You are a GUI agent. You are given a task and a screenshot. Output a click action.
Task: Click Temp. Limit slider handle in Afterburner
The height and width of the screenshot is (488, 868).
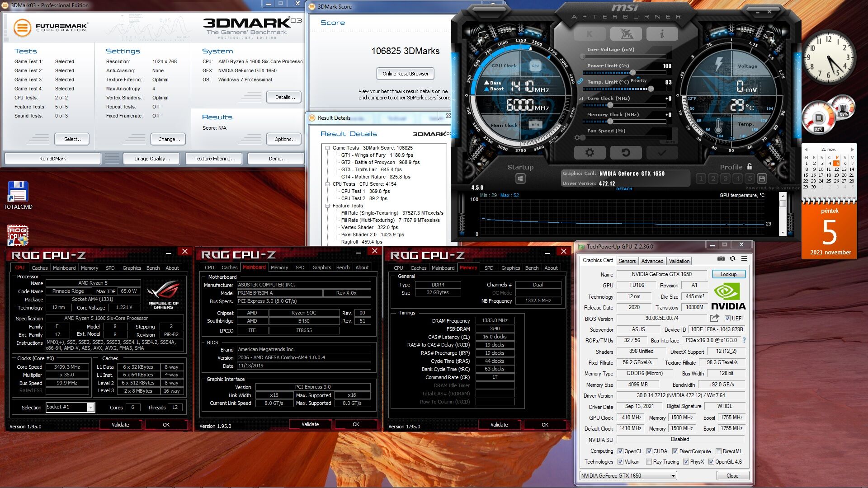[x=651, y=89]
